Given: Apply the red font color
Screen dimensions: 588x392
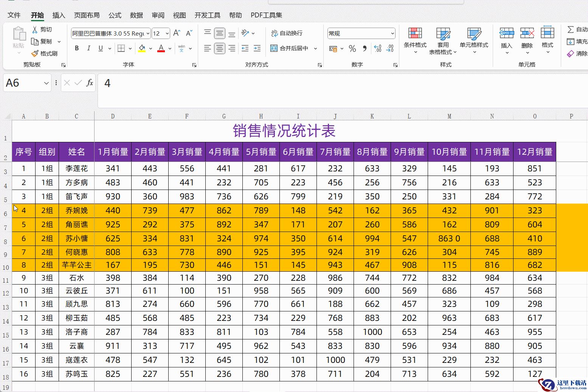Looking at the screenshot, I should (161, 48).
